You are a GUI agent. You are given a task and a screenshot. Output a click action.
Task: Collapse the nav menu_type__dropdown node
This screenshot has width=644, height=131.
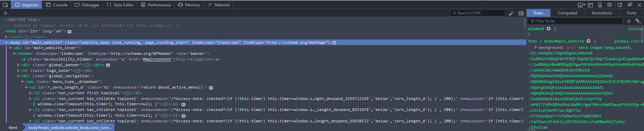point(22,82)
